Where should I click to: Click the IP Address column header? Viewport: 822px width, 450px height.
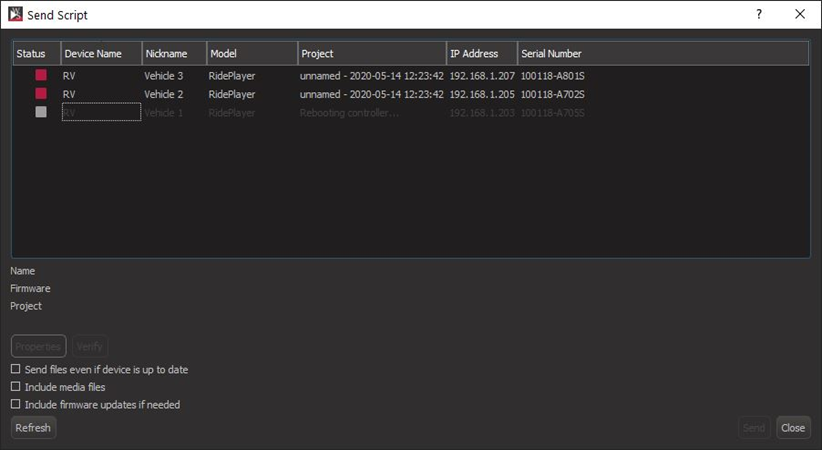(482, 53)
